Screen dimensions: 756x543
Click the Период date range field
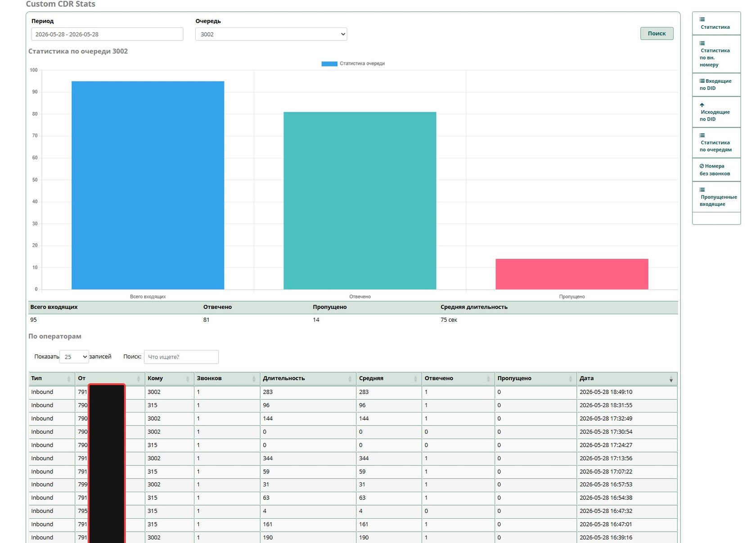(x=107, y=34)
